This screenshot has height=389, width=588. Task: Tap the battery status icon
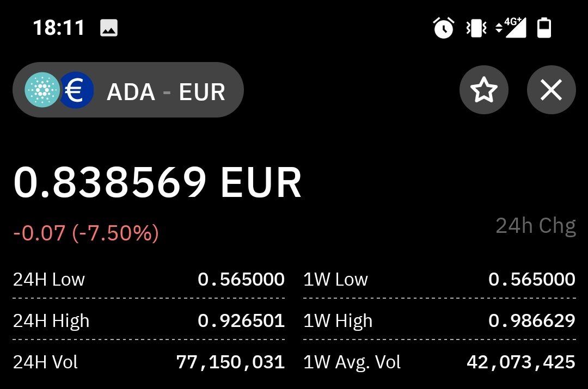pos(544,28)
